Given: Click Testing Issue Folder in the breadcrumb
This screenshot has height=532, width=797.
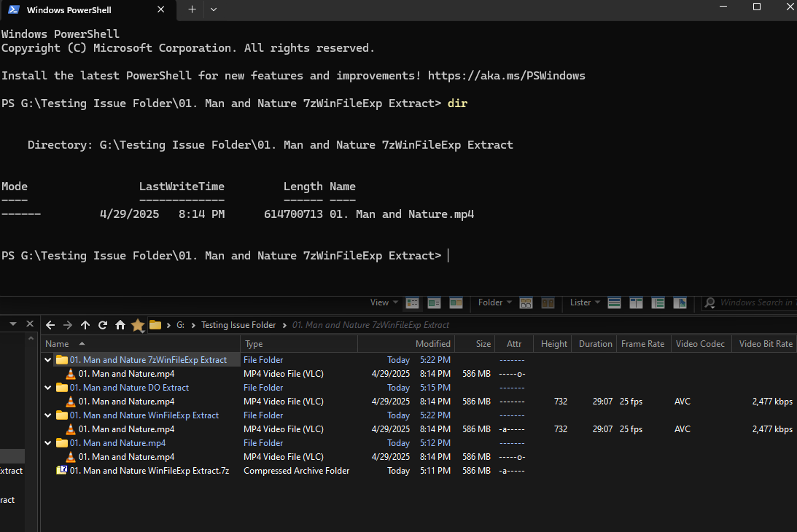Looking at the screenshot, I should click(x=238, y=325).
